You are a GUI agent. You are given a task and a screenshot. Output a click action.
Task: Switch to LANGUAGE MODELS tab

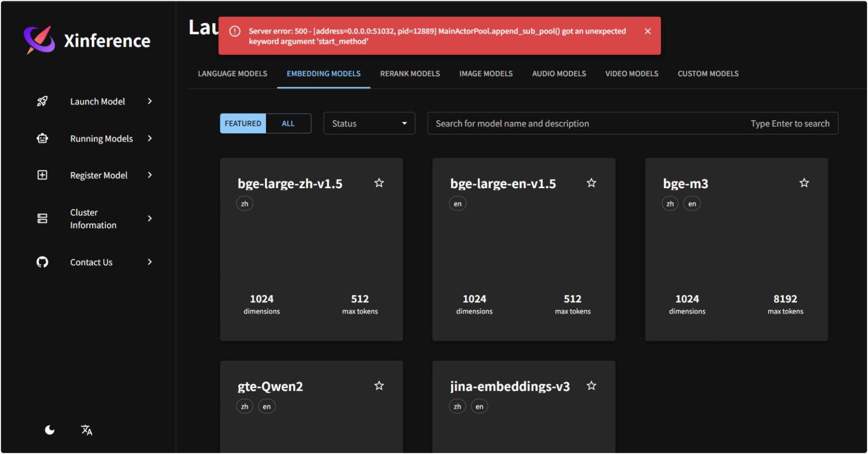tap(233, 74)
